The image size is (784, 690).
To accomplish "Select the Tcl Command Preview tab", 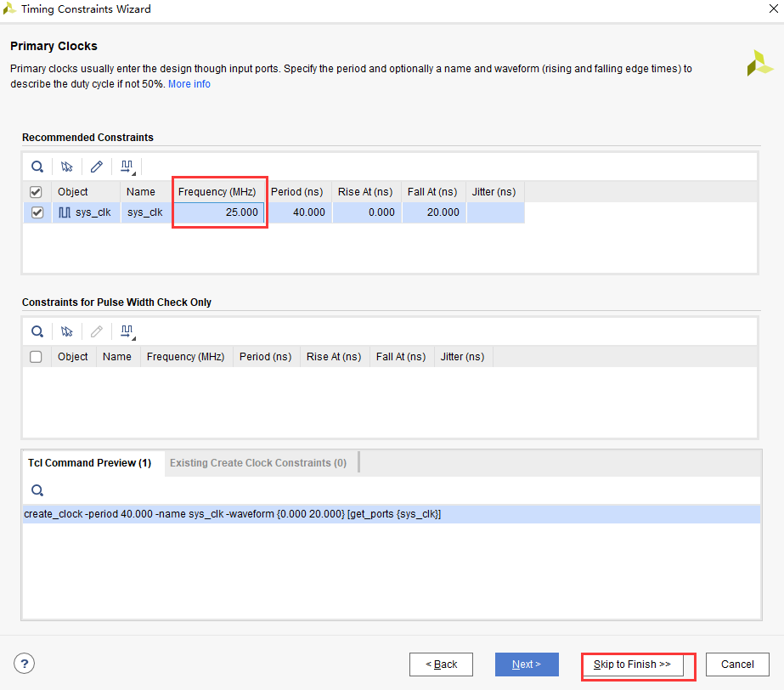I will pyautogui.click(x=89, y=463).
